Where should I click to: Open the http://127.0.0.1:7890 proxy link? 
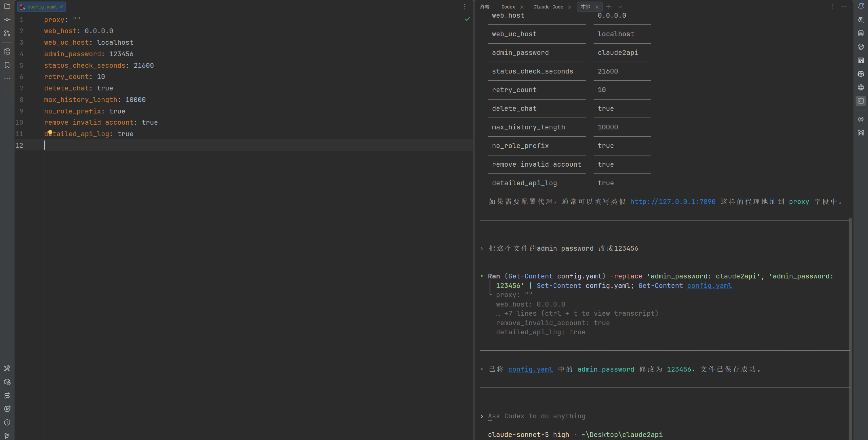tap(673, 202)
